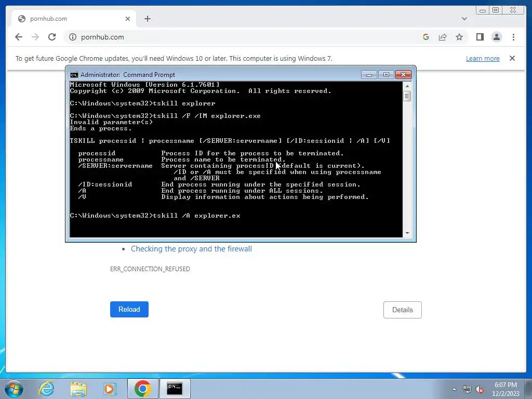Open the muted volume tray icon

[480, 390]
